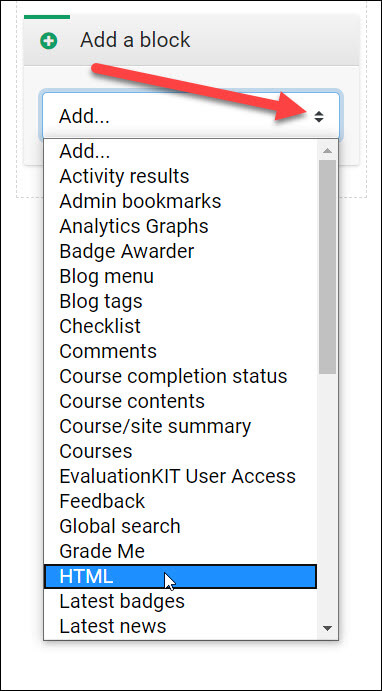382x691 pixels.
Task: Pick Grade Me block option
Action: [102, 551]
